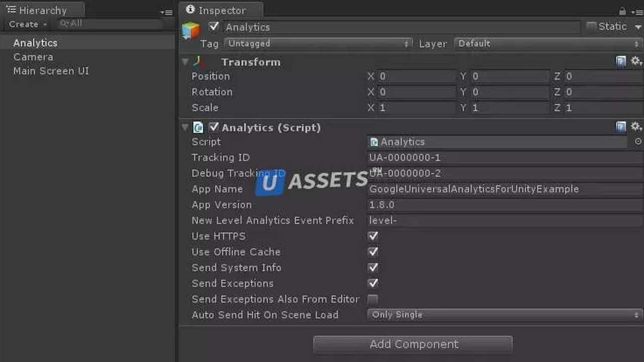Click the Auto Send Hit On Scene Load label

pos(265,315)
